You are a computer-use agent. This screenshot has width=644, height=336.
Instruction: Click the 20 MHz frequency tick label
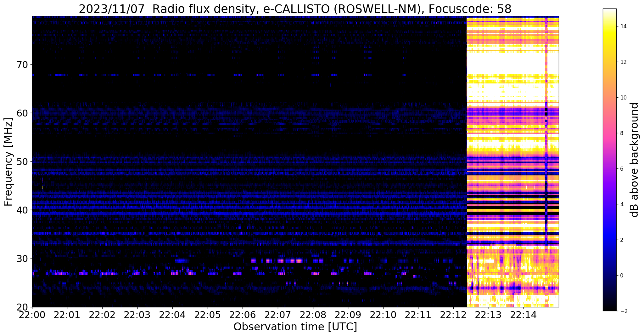coord(22,307)
